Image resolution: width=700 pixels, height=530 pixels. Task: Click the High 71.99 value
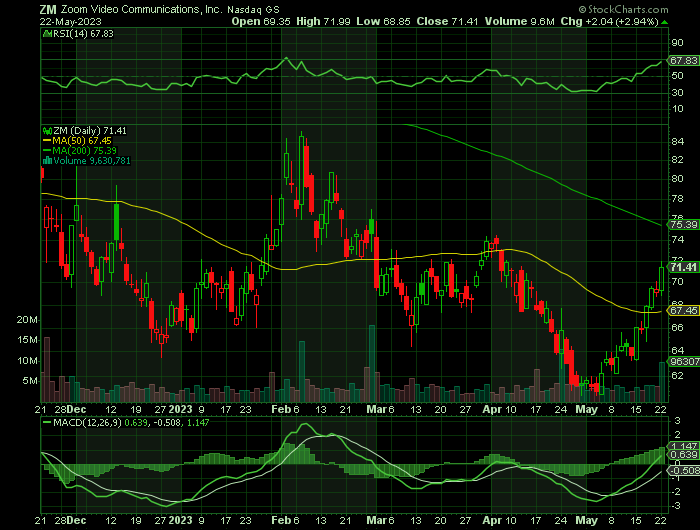[323, 21]
